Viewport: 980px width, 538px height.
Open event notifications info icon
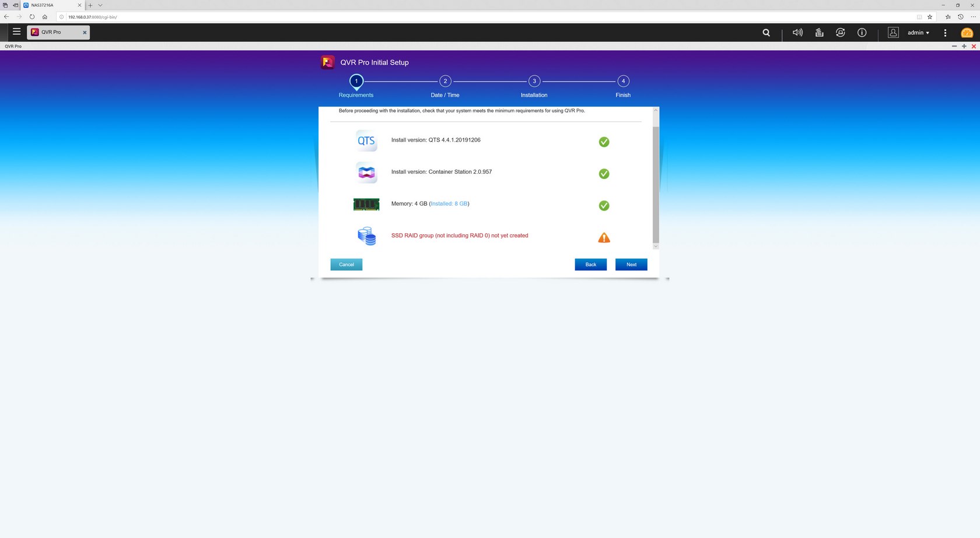coord(862,33)
